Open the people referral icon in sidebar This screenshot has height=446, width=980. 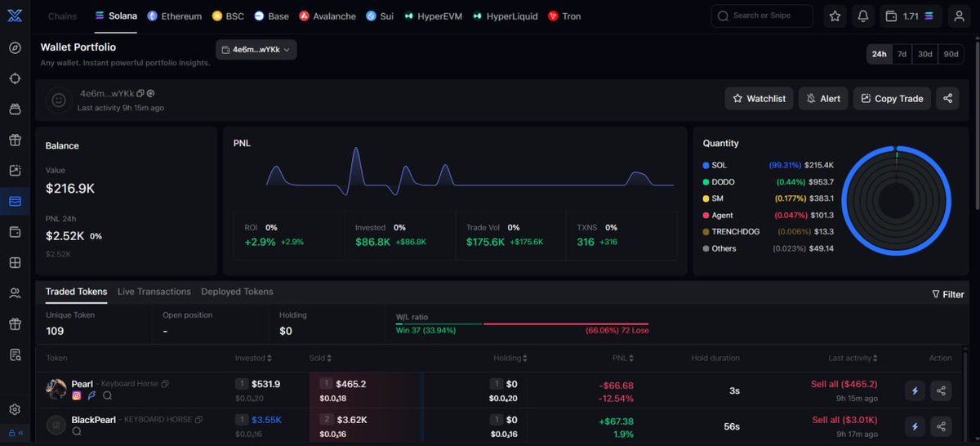point(15,293)
